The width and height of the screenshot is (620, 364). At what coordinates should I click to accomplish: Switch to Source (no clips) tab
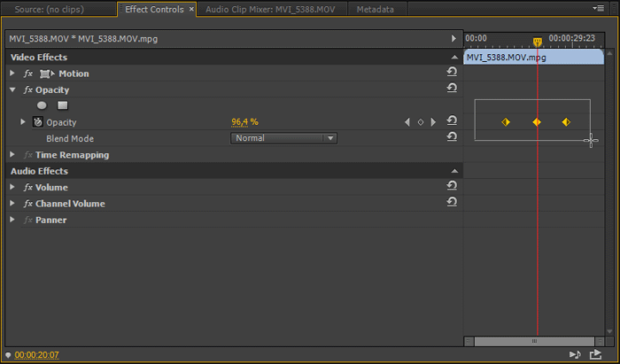pyautogui.click(x=50, y=9)
